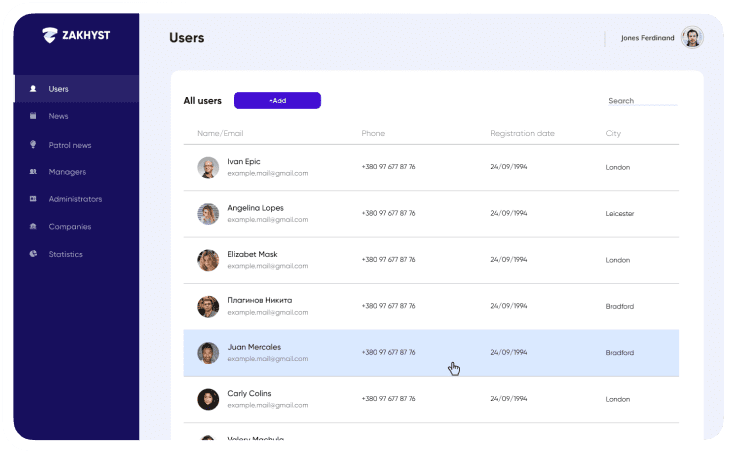This screenshot has height=452, width=736.
Task: Click the Administrators icon in sidebar
Action: (33, 199)
